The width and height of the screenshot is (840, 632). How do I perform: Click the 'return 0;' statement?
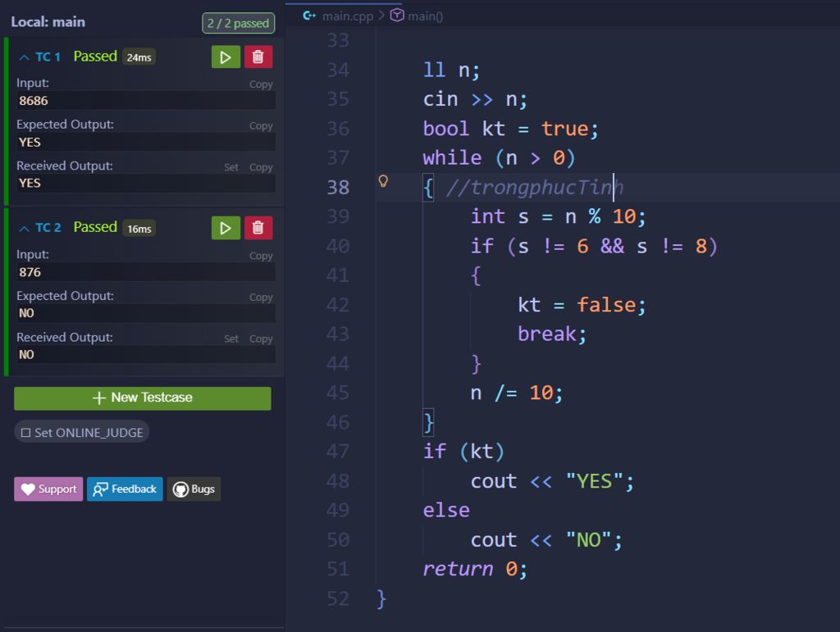point(475,569)
